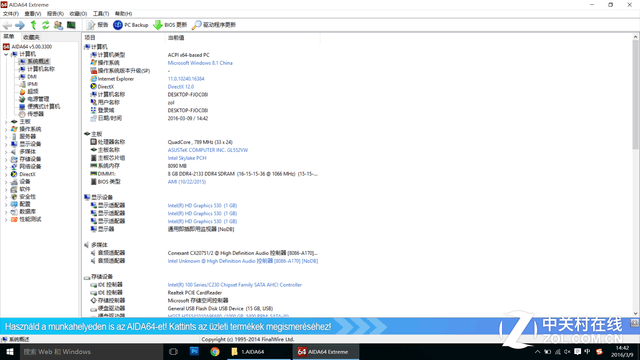The image size is (640, 360).
Task: Expand the 操作系统 node in the tree
Action: point(6,129)
